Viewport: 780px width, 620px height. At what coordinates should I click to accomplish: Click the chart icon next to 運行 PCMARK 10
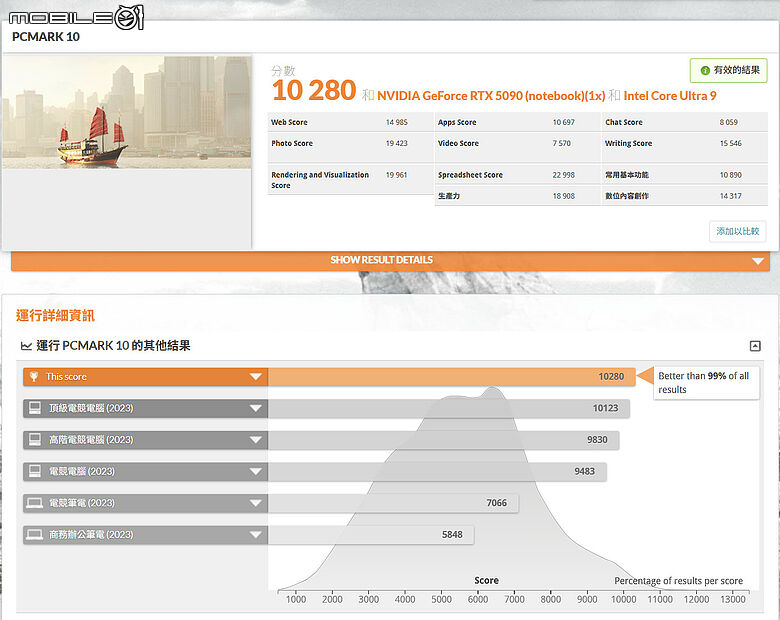click(26, 346)
